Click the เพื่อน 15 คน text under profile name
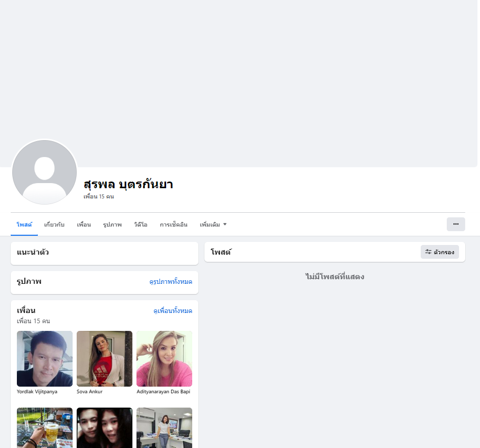 click(x=99, y=196)
